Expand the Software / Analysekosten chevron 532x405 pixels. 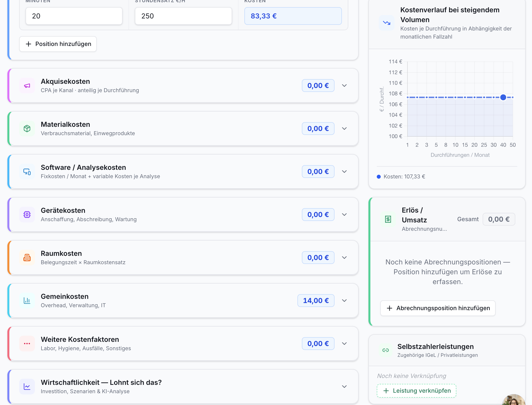(344, 172)
